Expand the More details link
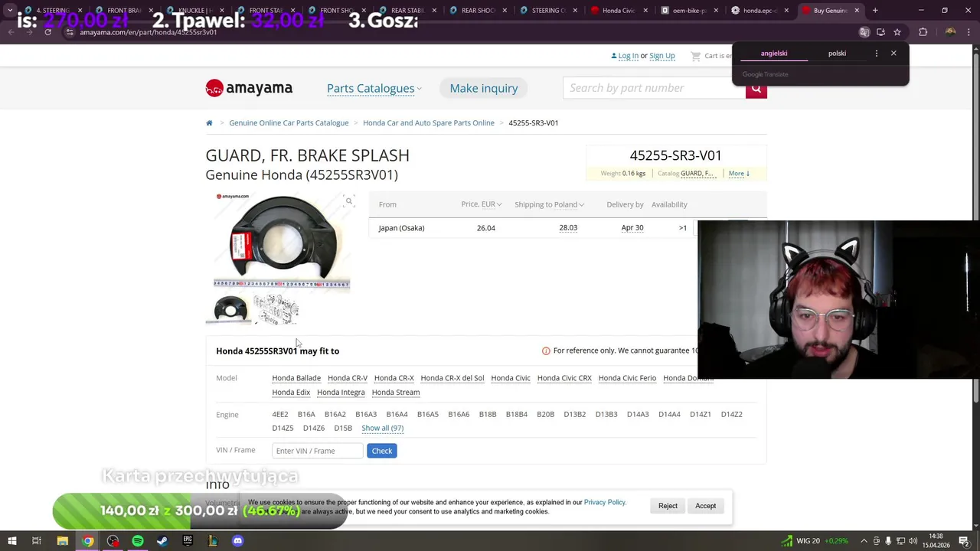The height and width of the screenshot is (551, 980). [739, 174]
